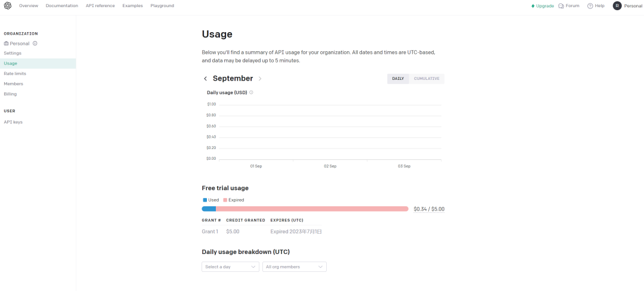Click the $0.34 / $5.00 usage amount
This screenshot has height=291, width=644.
[x=429, y=209]
